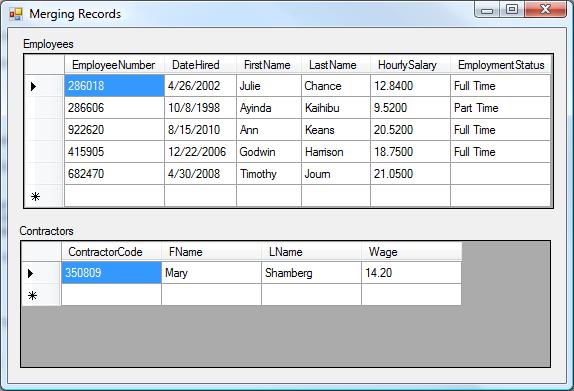Screen dimensions: 574x391
Task: Select first name cell Julie
Action: click(269, 86)
